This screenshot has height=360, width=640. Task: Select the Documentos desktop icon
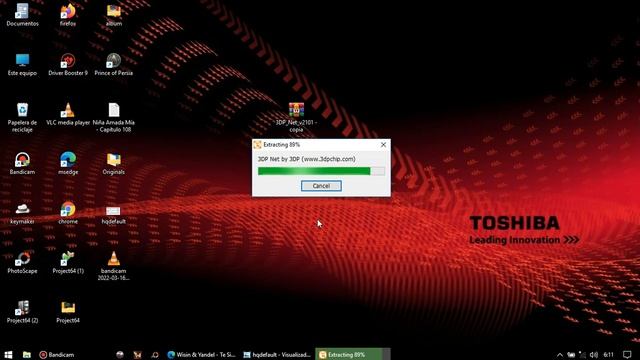(22, 15)
